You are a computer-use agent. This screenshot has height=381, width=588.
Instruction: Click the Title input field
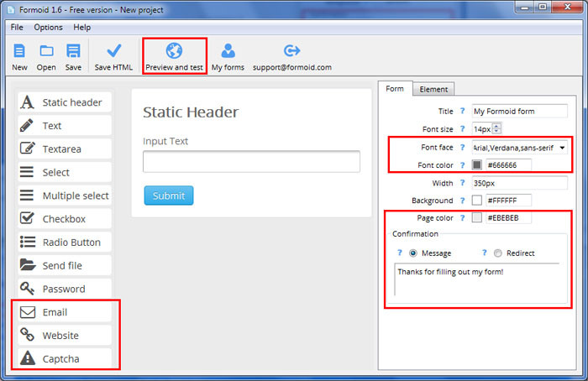[519, 112]
